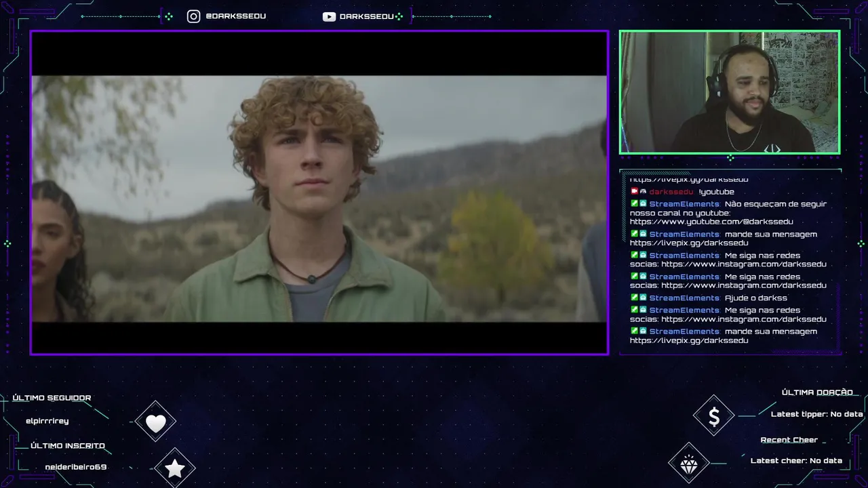This screenshot has width=868, height=488.
Task: Click the 'Ajude o darkss' chat message
Action: [x=756, y=298]
